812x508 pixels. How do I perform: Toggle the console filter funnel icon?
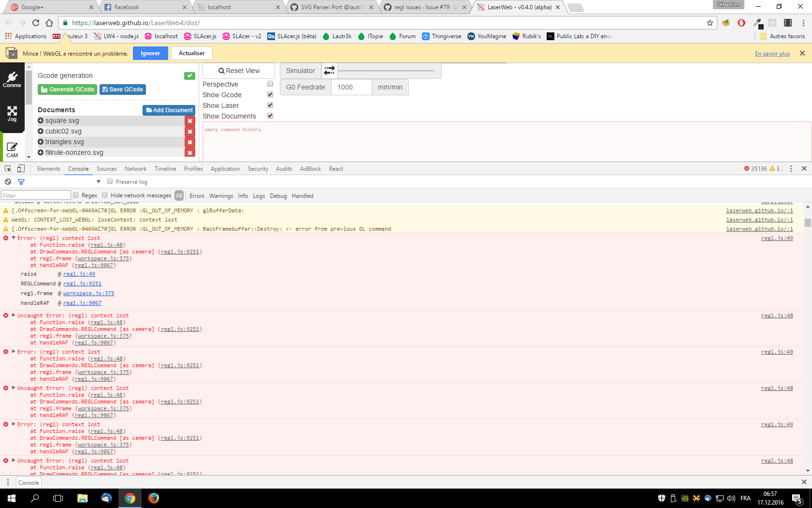21,182
